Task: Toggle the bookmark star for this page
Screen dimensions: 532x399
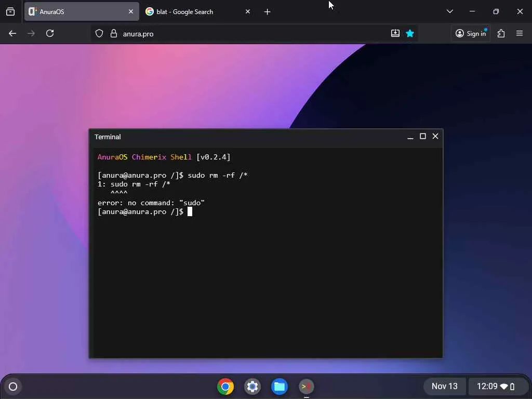Action: click(x=410, y=33)
